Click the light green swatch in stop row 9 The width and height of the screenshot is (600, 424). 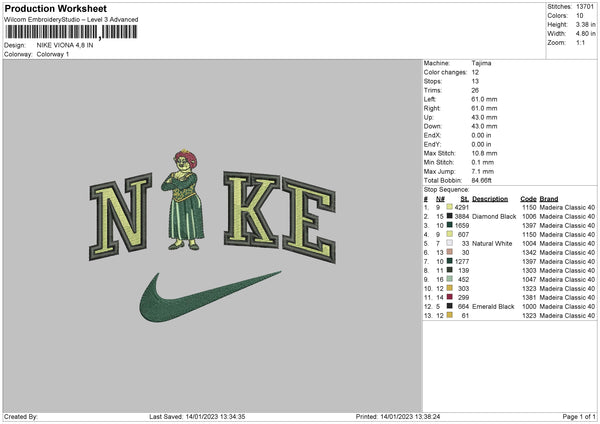450,279
